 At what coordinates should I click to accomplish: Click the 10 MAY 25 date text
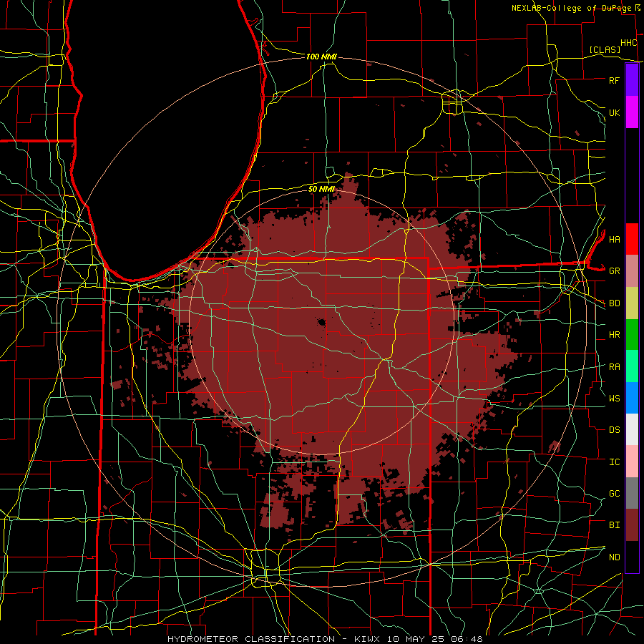click(x=416, y=639)
